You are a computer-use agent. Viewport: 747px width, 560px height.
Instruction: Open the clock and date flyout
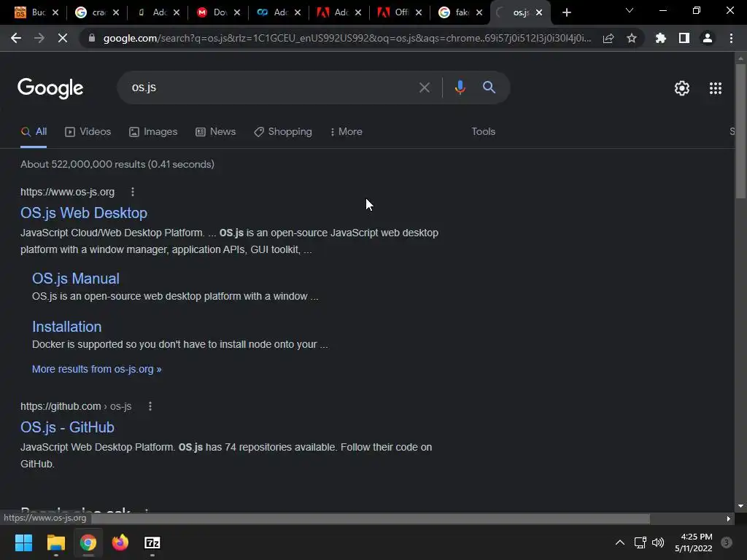coord(693,542)
